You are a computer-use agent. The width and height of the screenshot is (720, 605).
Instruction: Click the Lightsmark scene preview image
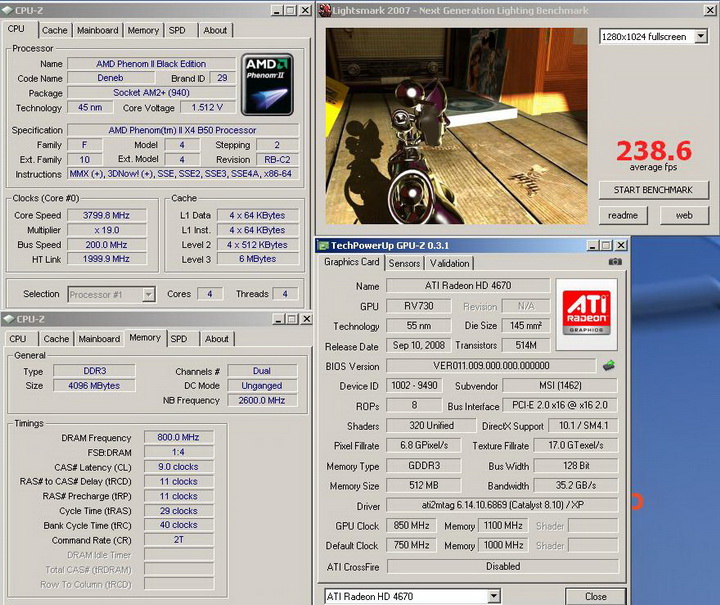(456, 126)
